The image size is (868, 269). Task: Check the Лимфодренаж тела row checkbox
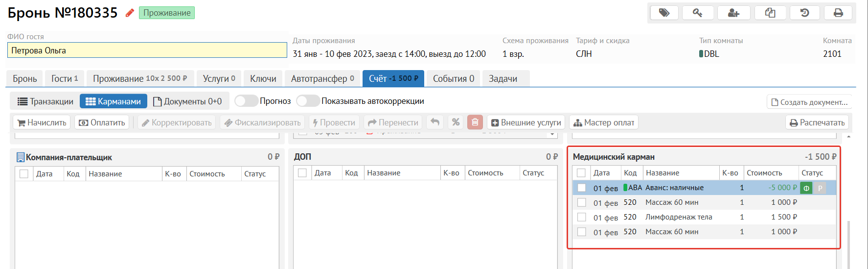582,217
